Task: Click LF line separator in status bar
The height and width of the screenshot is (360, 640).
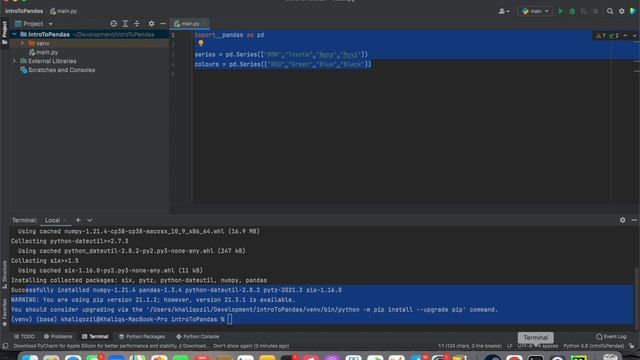Action: click(x=509, y=346)
